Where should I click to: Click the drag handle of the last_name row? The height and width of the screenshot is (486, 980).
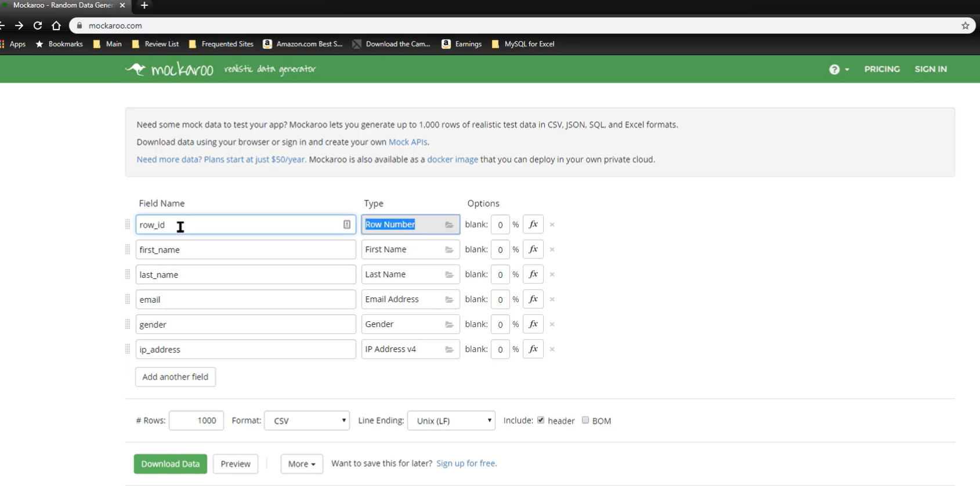tap(128, 274)
